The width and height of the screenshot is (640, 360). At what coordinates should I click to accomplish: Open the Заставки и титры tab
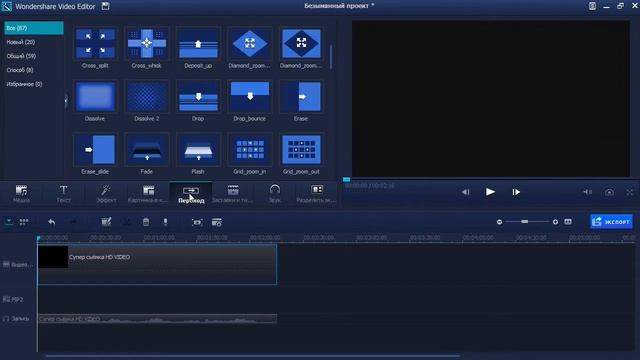click(233, 193)
